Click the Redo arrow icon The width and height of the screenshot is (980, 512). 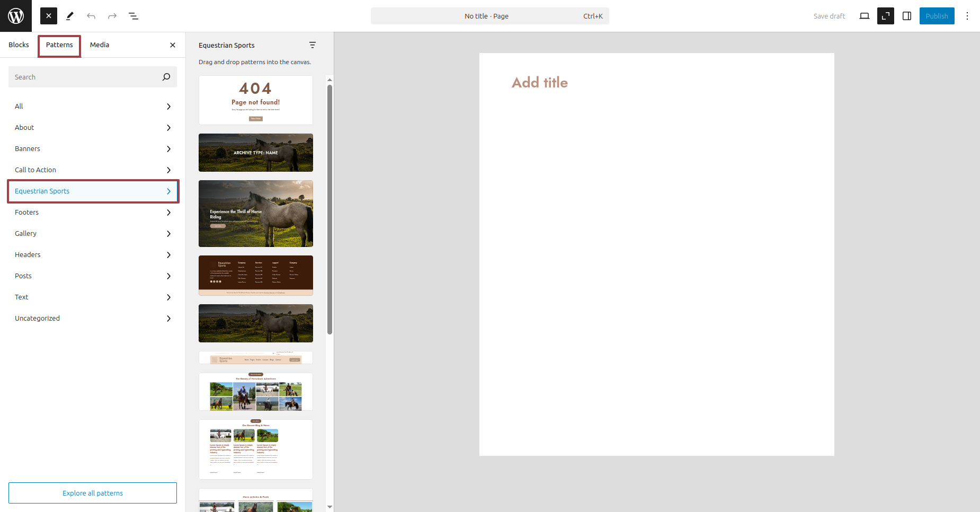click(x=112, y=16)
